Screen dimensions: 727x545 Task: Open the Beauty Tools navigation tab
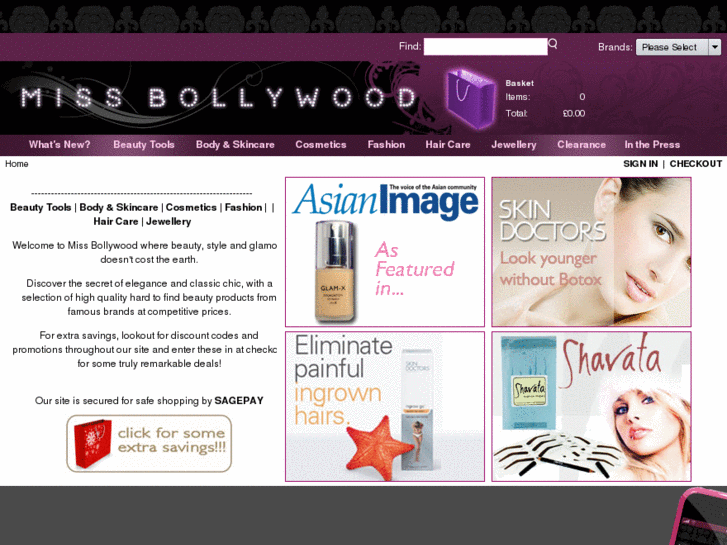pyautogui.click(x=144, y=145)
